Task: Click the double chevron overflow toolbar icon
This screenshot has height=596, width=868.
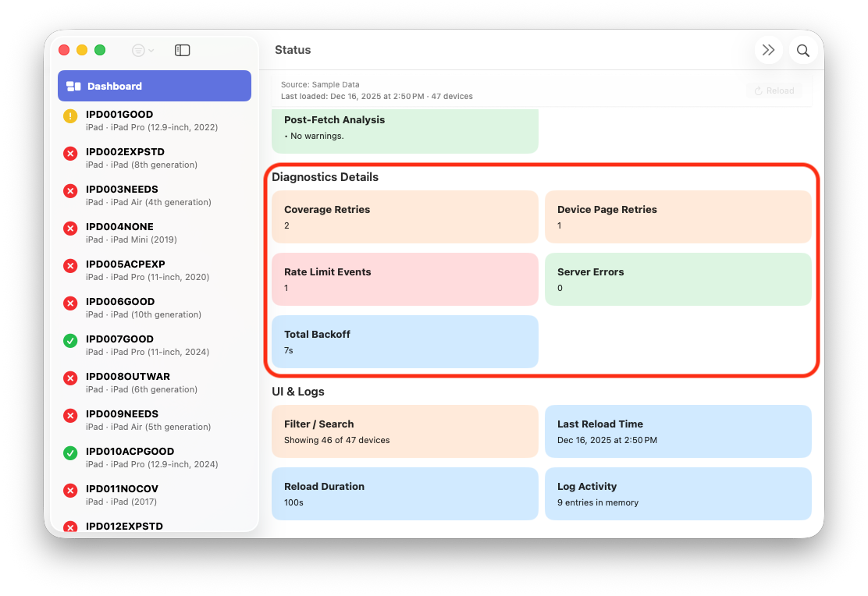Action: (x=768, y=51)
